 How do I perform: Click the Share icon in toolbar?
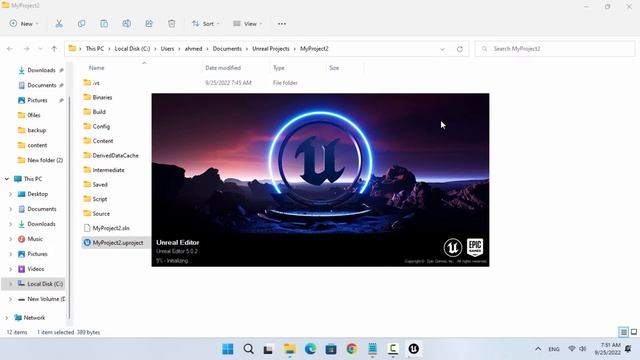pos(149,24)
